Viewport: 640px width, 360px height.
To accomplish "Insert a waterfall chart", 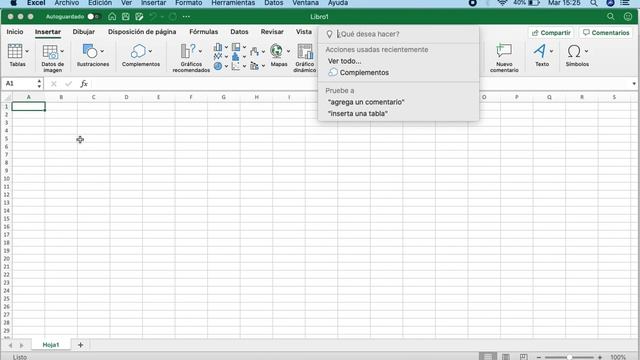I will click(254, 52).
